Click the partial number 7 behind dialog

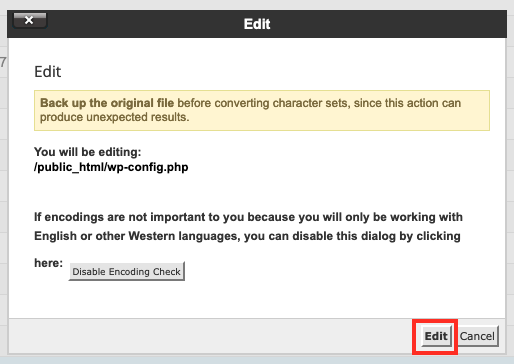pyautogui.click(x=3, y=62)
